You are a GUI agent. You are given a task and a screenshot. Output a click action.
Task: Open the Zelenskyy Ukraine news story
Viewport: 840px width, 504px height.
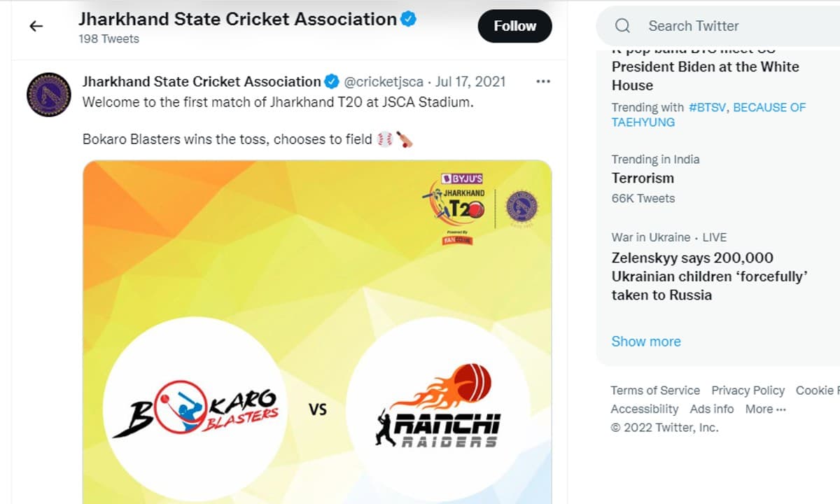(709, 276)
